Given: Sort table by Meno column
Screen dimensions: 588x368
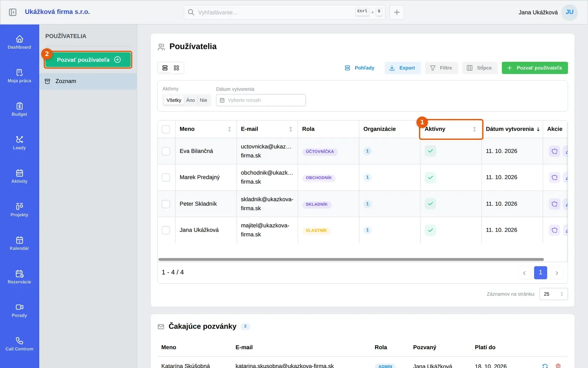Looking at the screenshot, I should pos(206,129).
